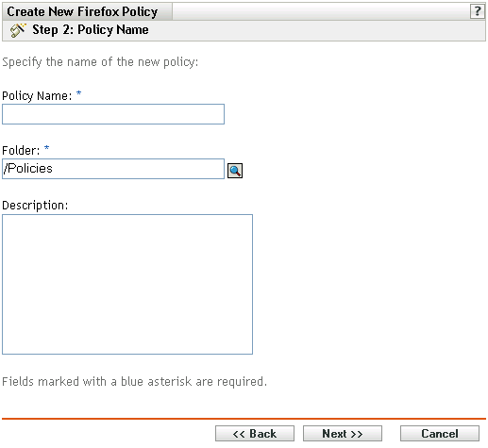Click the note about blue asterisk required fields

point(134,381)
